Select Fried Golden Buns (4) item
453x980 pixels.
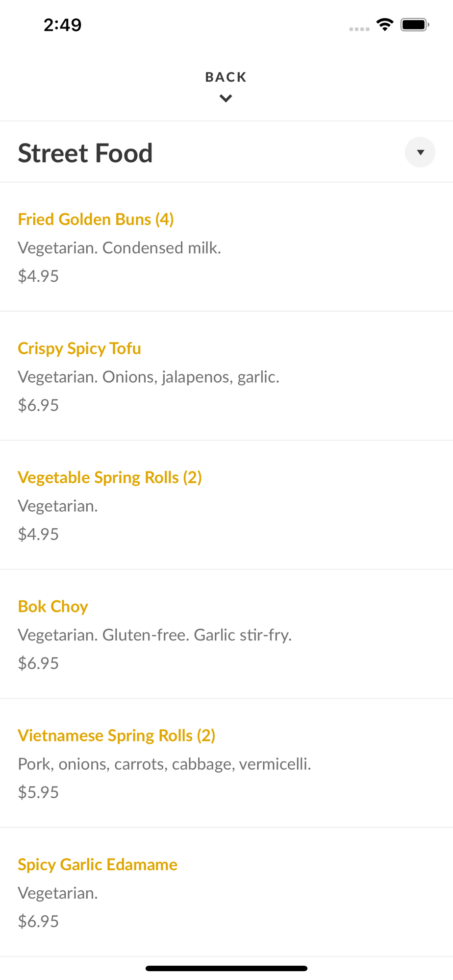tap(96, 219)
